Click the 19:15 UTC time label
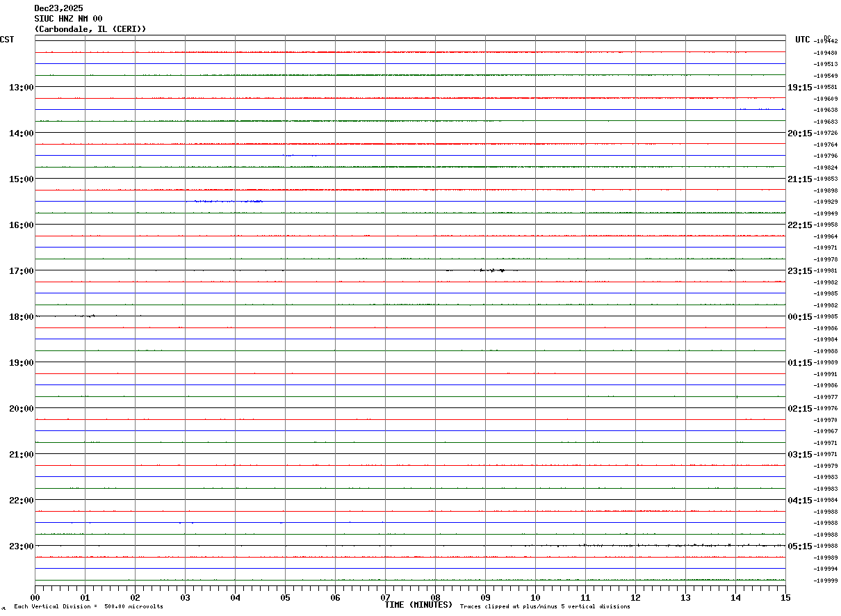 pyautogui.click(x=799, y=87)
